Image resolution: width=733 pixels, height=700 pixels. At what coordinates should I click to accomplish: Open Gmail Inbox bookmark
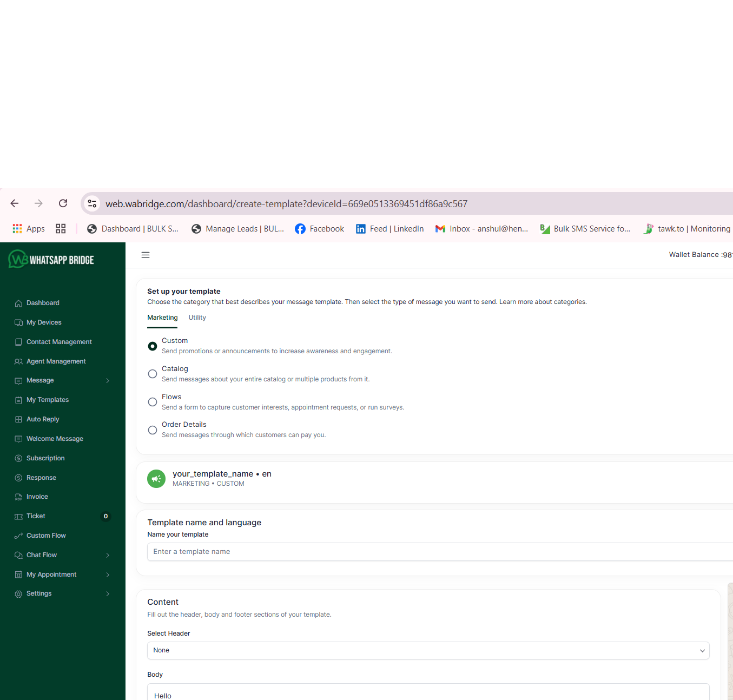(481, 229)
